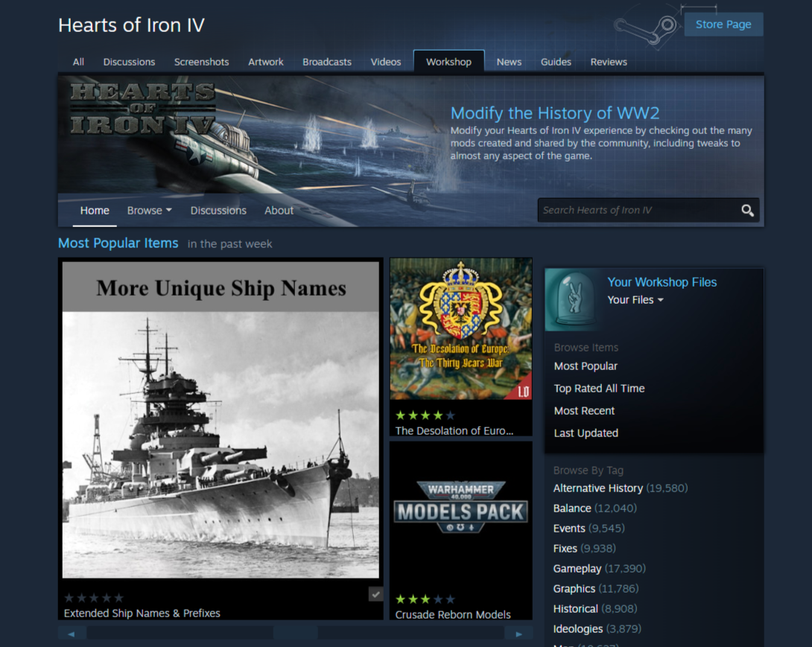Select the Workshop tab

tap(448, 62)
